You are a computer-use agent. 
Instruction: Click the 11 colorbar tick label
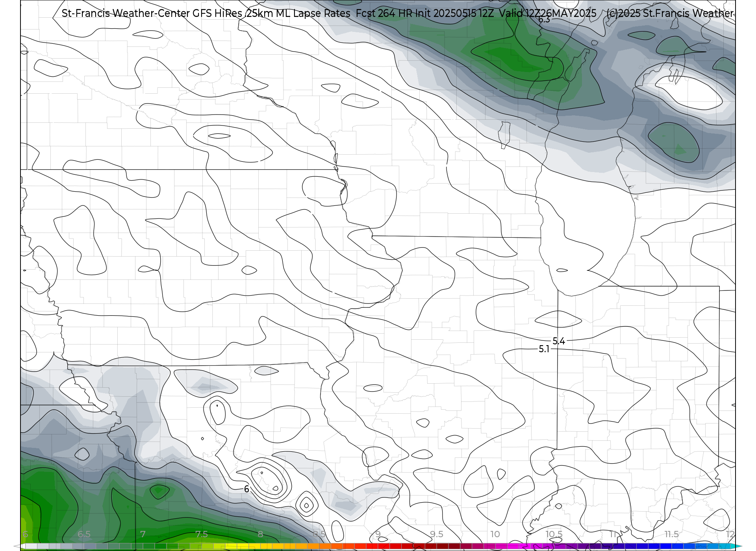point(613,534)
